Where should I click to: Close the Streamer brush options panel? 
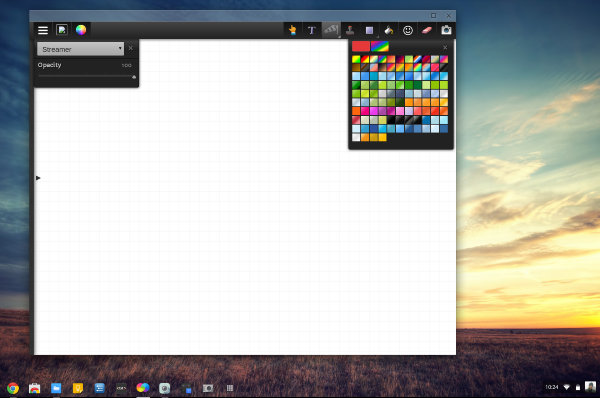(131, 48)
